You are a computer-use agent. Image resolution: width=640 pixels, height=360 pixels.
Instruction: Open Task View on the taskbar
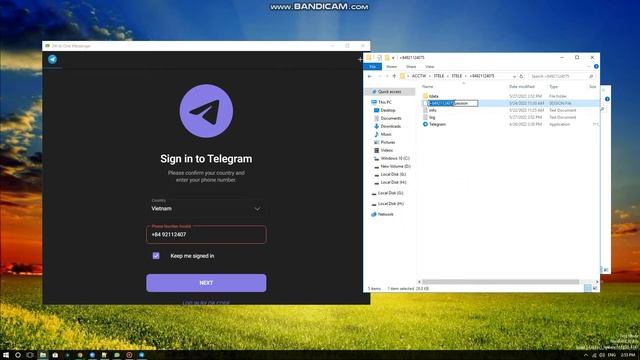pyautogui.click(x=29, y=355)
